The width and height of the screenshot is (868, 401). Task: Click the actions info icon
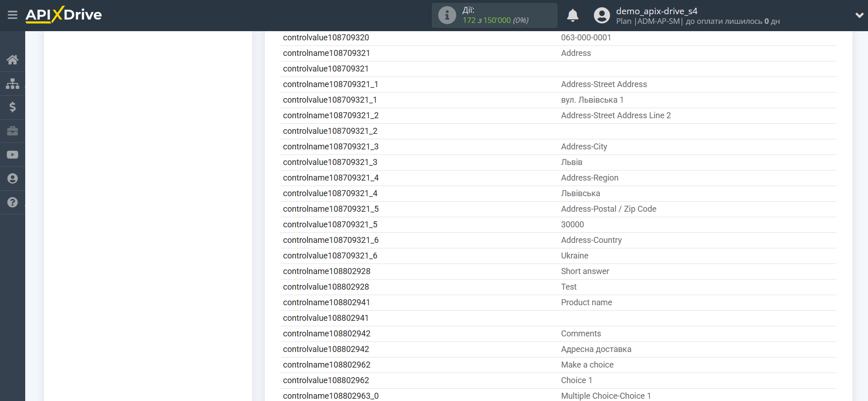point(447,15)
